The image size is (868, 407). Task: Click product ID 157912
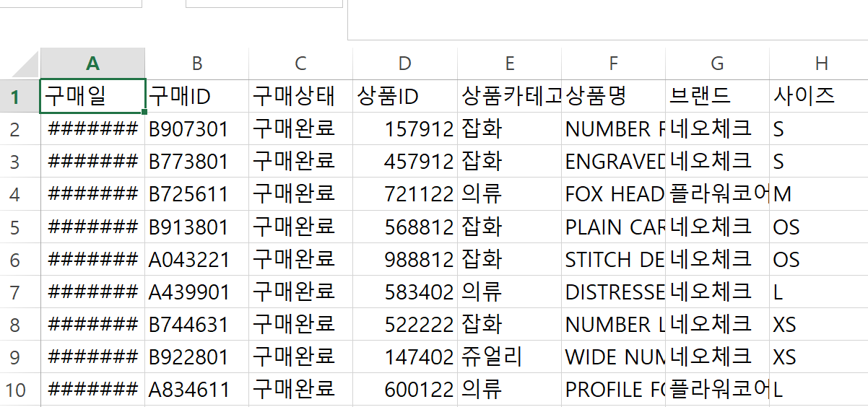pyautogui.click(x=405, y=129)
